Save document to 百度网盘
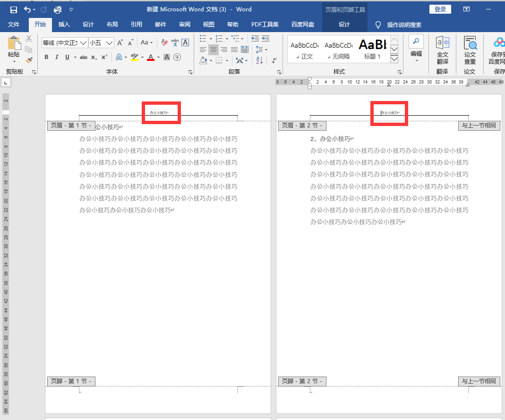505x420 pixels. [500, 50]
